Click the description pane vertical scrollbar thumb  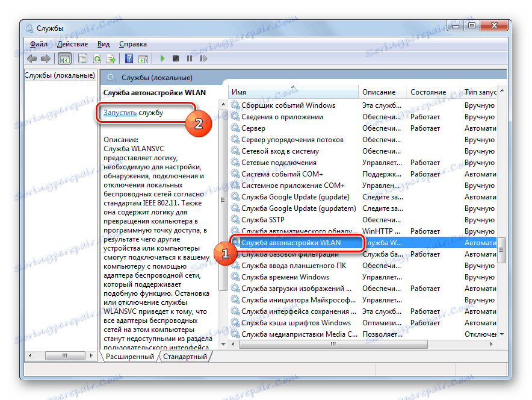coord(223,201)
